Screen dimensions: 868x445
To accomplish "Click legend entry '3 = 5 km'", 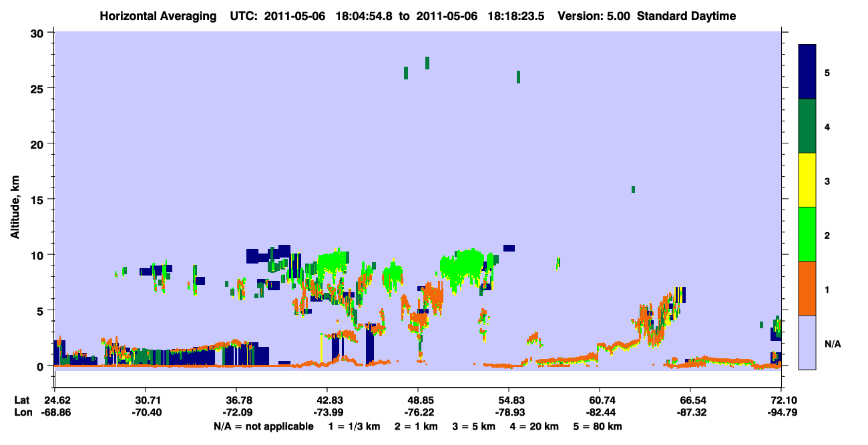I will [473, 426].
